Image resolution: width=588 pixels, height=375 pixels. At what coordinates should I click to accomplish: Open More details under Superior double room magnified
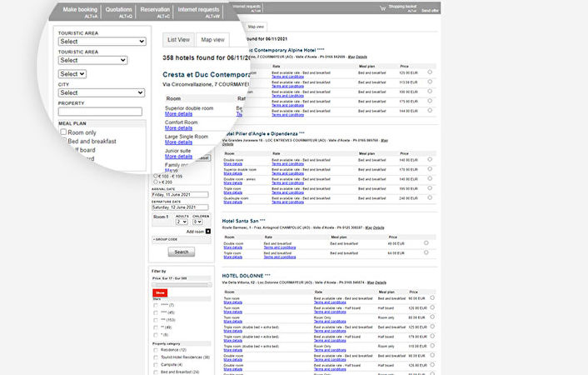(178, 113)
